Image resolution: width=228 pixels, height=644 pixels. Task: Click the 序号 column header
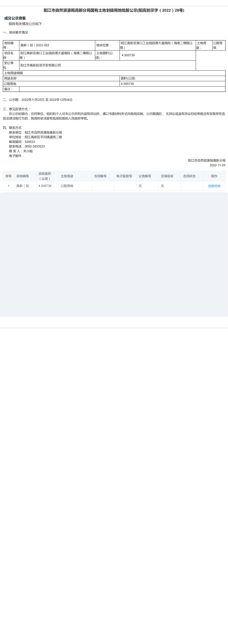click(8, 176)
